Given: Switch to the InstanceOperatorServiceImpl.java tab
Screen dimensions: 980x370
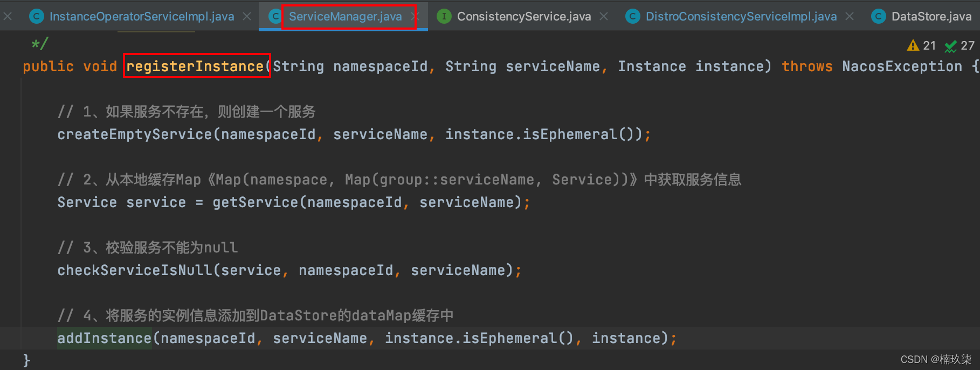Looking at the screenshot, I should pyautogui.click(x=141, y=16).
